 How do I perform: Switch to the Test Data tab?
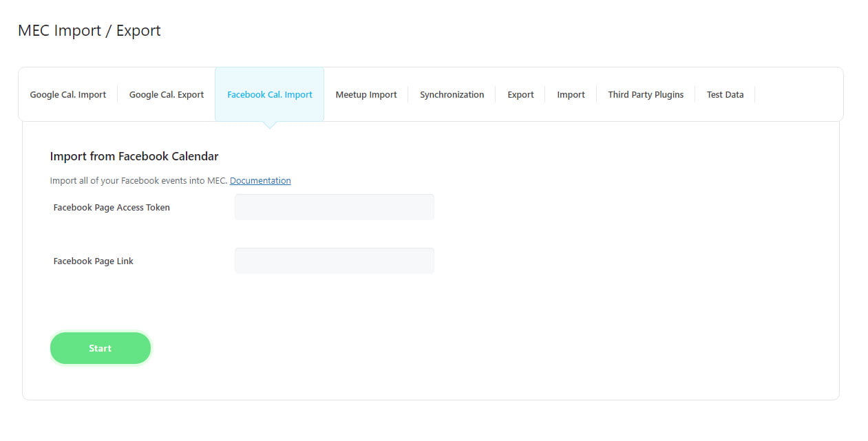(725, 94)
